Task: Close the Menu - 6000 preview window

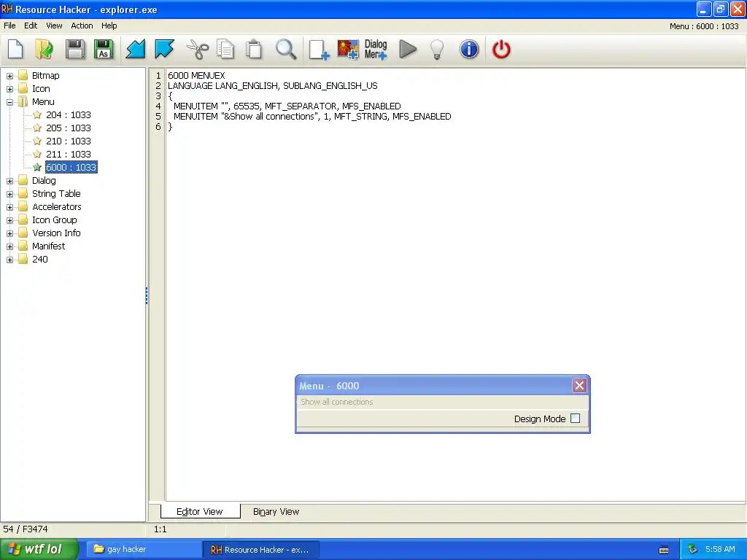Action: 579,385
